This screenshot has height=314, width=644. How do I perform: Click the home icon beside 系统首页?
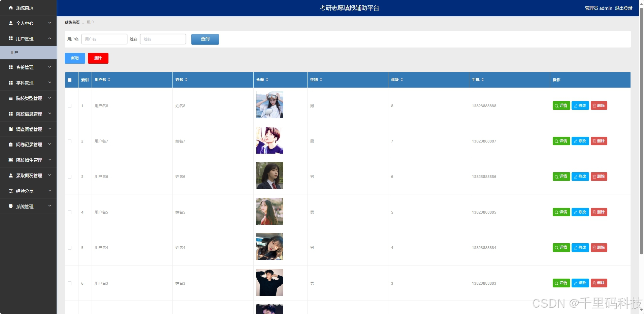(11, 8)
